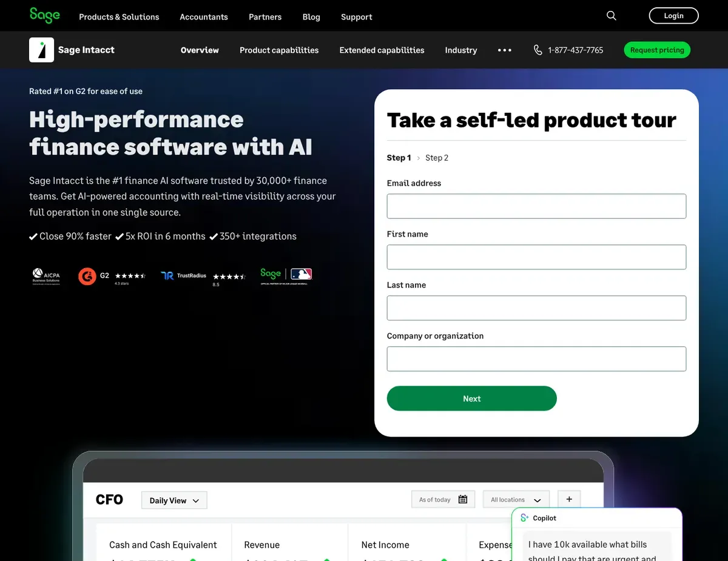Click the AICPA Business Solutions badge
This screenshot has width=728, height=561.
[46, 277]
